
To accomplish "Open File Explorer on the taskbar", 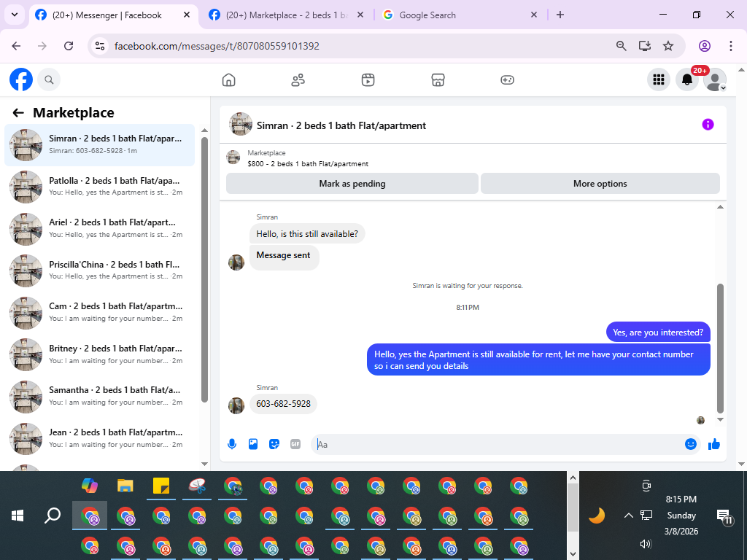I will click(125, 486).
